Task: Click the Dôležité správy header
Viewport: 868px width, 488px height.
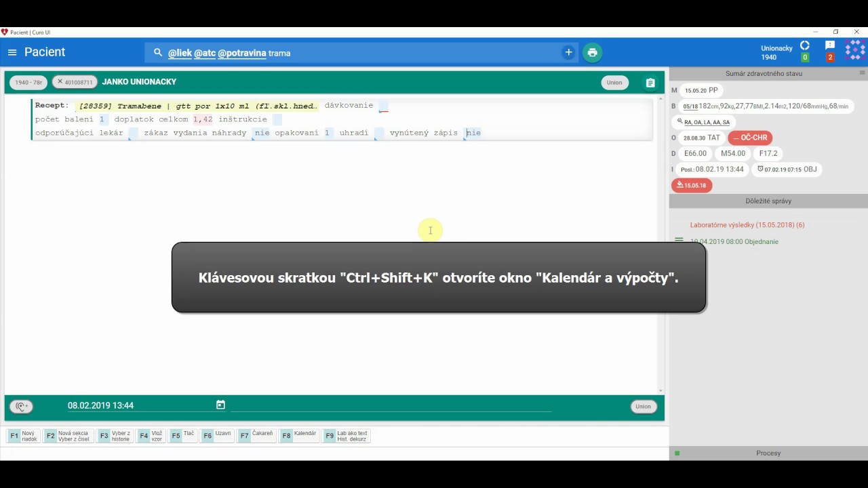Action: coord(768,201)
